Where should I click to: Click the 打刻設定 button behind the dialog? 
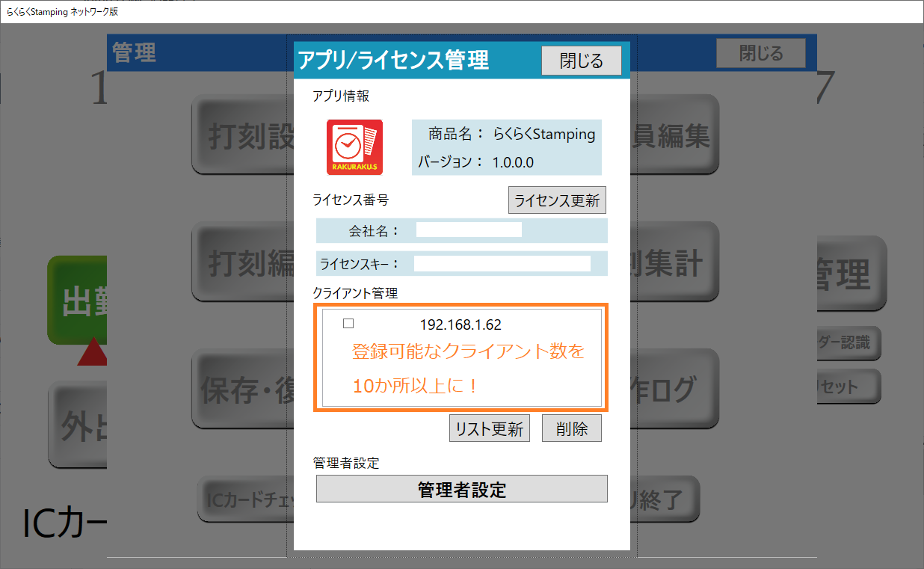point(243,135)
